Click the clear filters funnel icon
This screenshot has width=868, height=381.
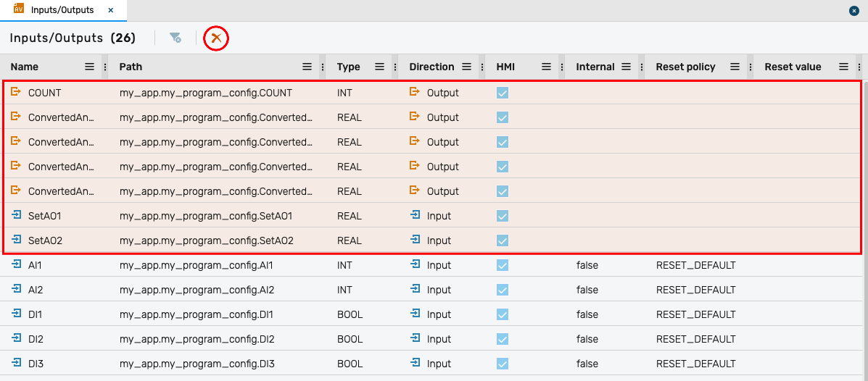tap(175, 38)
